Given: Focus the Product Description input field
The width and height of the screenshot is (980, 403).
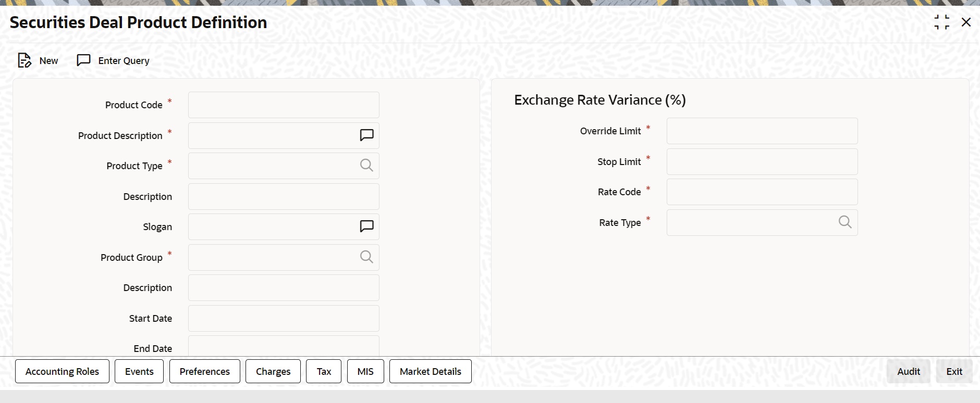Looking at the screenshot, I should 284,135.
